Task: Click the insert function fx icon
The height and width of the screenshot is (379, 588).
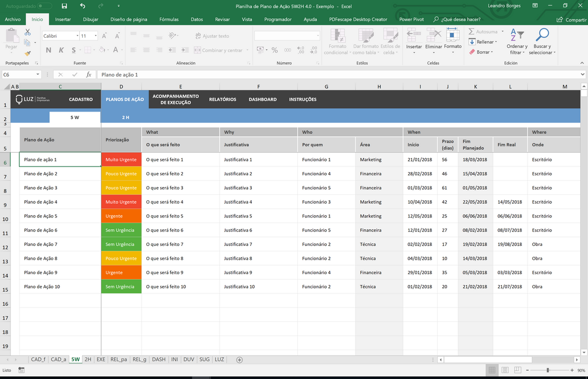Action: point(89,75)
